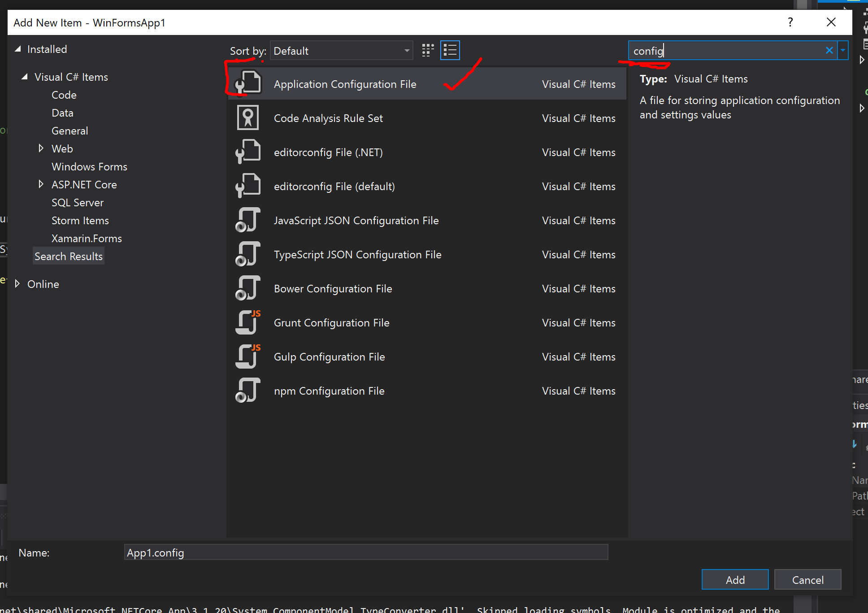Switch to medium icons list view
Image resolution: width=868 pixels, height=613 pixels.
pos(450,50)
